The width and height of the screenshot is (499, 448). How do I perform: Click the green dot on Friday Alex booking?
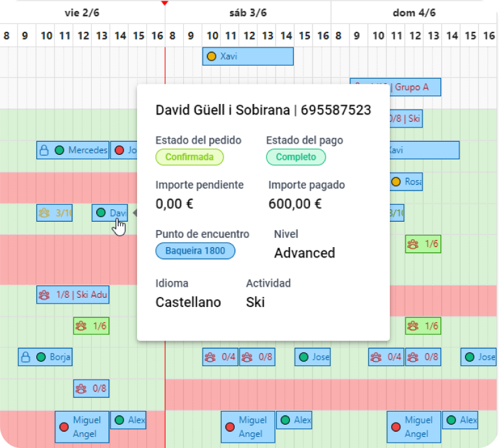[120, 420]
